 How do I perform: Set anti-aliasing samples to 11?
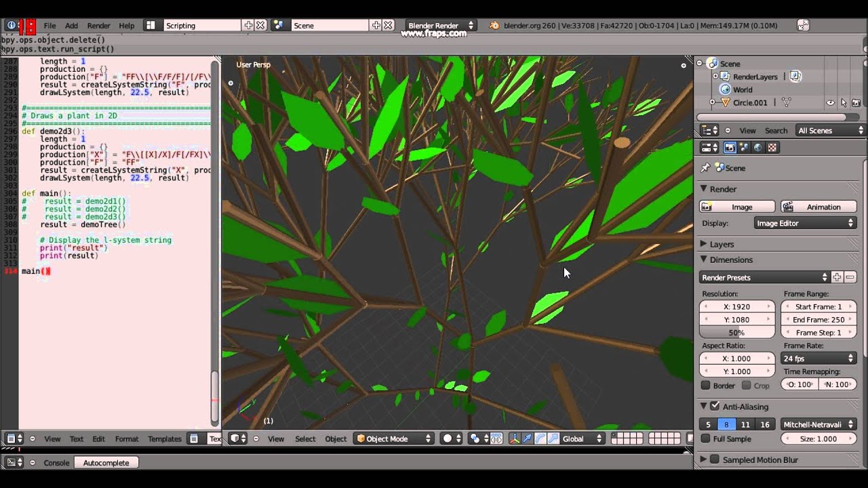(x=745, y=424)
